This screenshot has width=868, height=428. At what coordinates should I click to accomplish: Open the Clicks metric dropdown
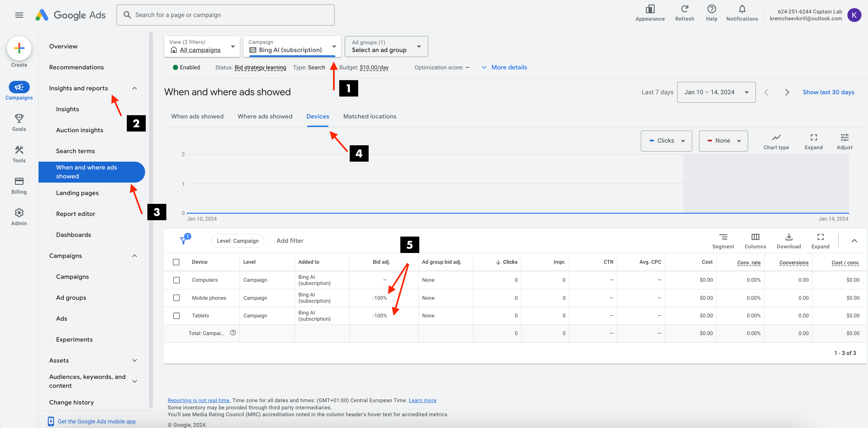tap(666, 141)
